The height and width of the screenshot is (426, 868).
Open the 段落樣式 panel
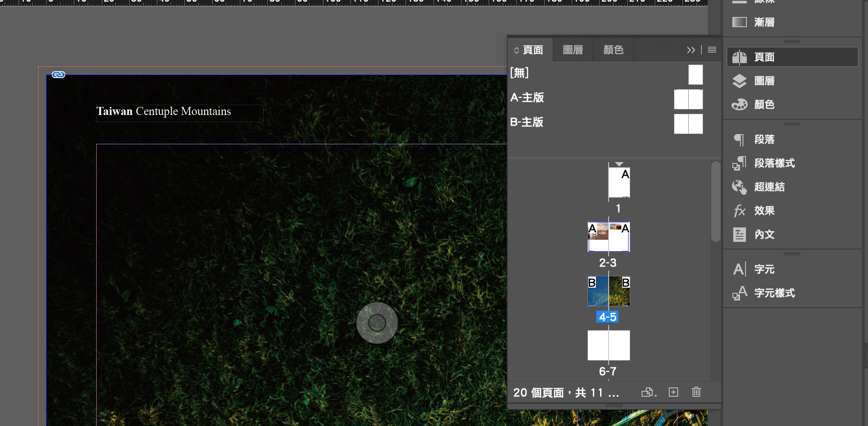point(774,163)
